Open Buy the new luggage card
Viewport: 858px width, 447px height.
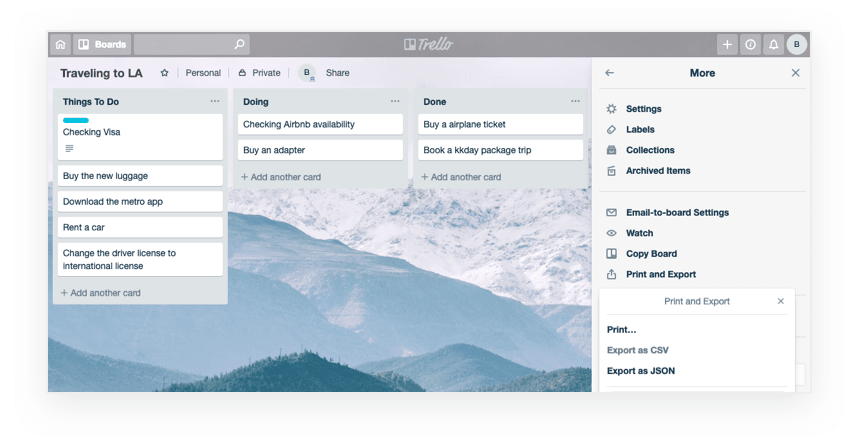coord(140,176)
